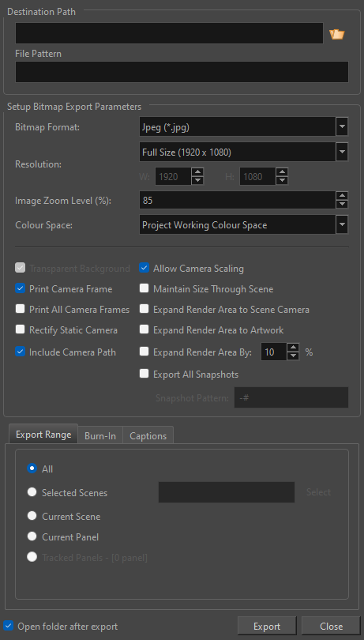Tick Expand Render Area to Artwork
The image size is (364, 640).
click(144, 329)
